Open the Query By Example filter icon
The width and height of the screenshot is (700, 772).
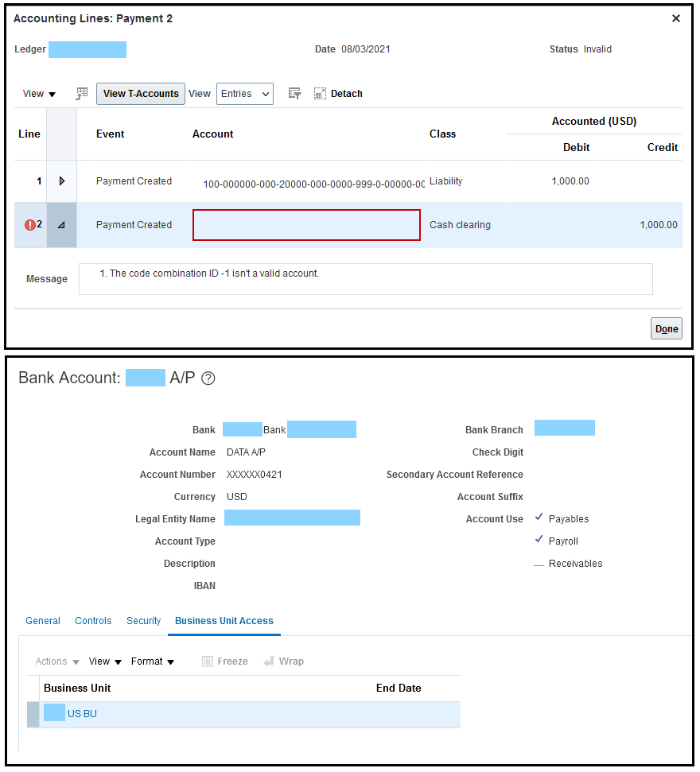click(294, 94)
